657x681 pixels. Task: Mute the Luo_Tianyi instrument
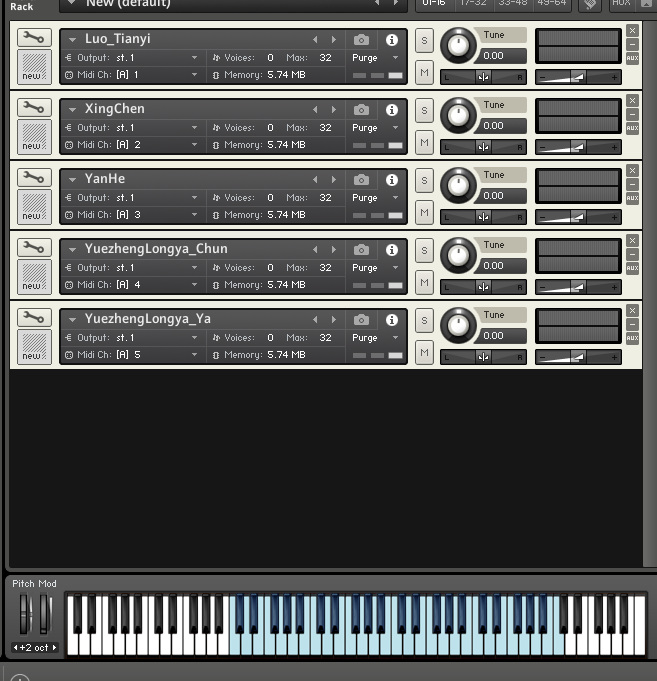coord(424,73)
